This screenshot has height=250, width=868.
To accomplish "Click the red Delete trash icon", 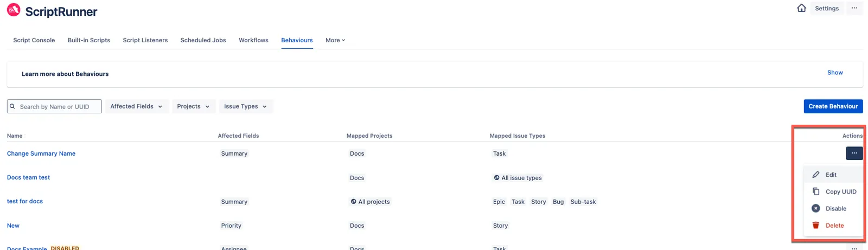I will [815, 225].
